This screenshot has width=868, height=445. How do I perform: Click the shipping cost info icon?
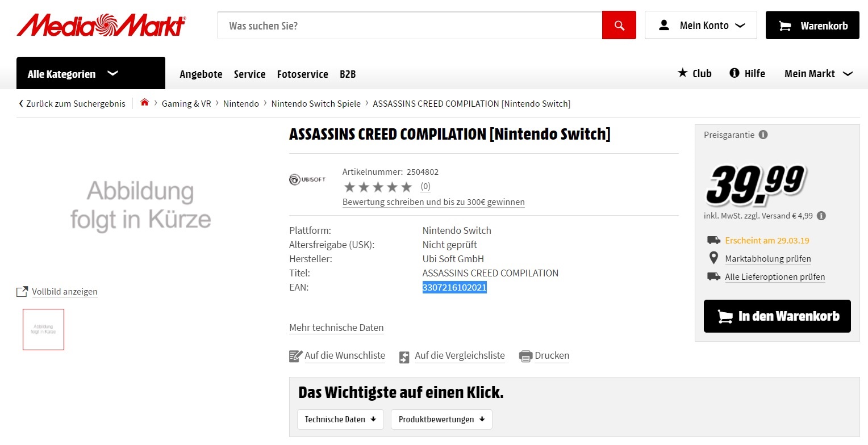(x=821, y=216)
